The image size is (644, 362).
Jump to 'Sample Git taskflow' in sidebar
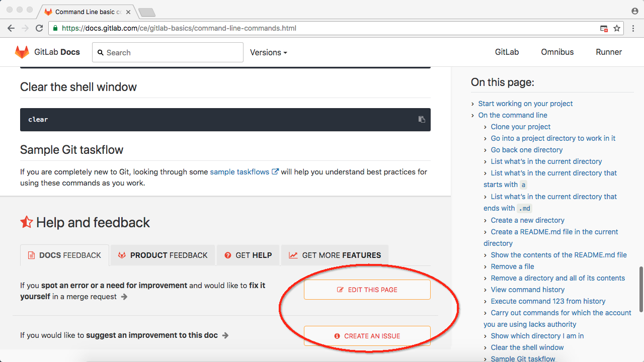click(x=523, y=358)
